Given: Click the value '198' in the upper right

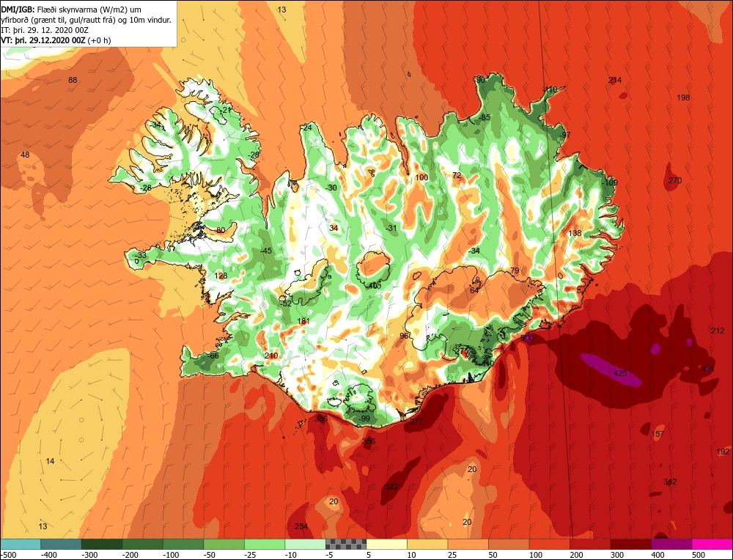Looking at the screenshot, I should [x=683, y=97].
